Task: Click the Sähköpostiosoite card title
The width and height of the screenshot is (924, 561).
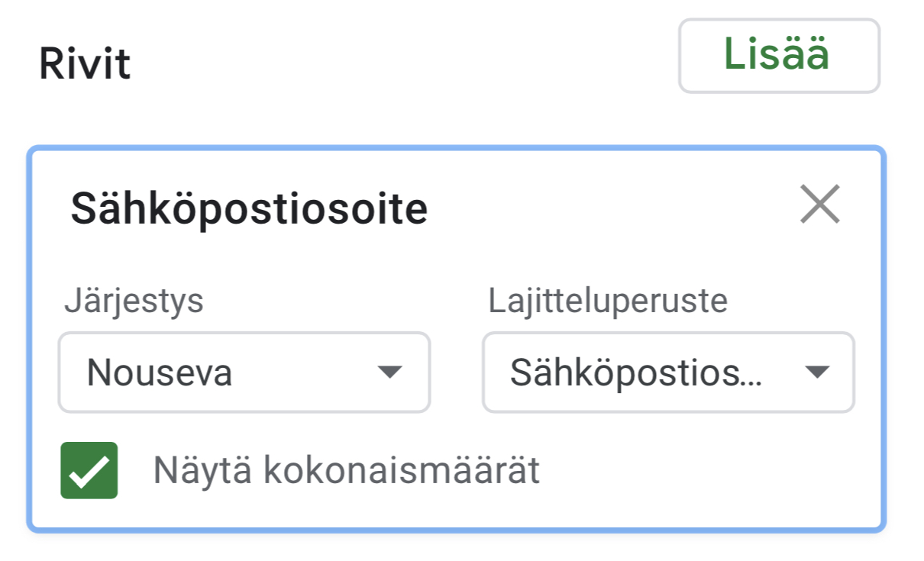Action: point(249,209)
